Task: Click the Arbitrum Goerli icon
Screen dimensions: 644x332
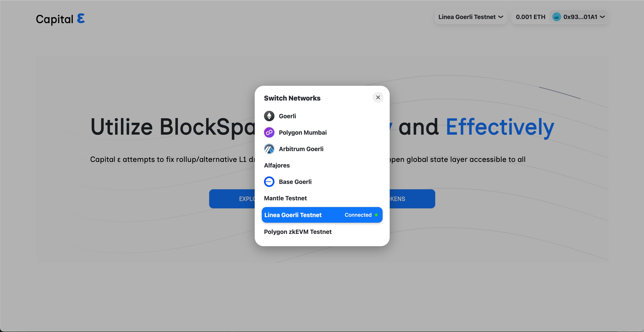Action: [x=269, y=149]
